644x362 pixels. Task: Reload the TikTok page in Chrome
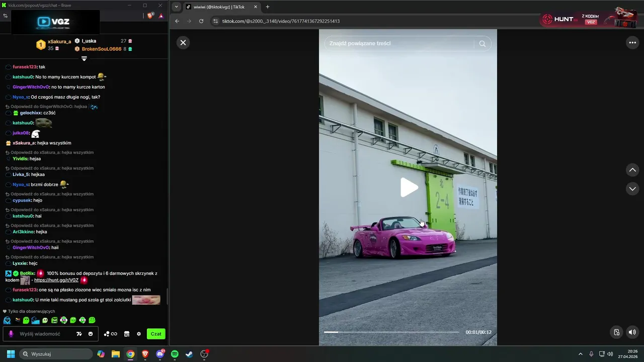(201, 21)
